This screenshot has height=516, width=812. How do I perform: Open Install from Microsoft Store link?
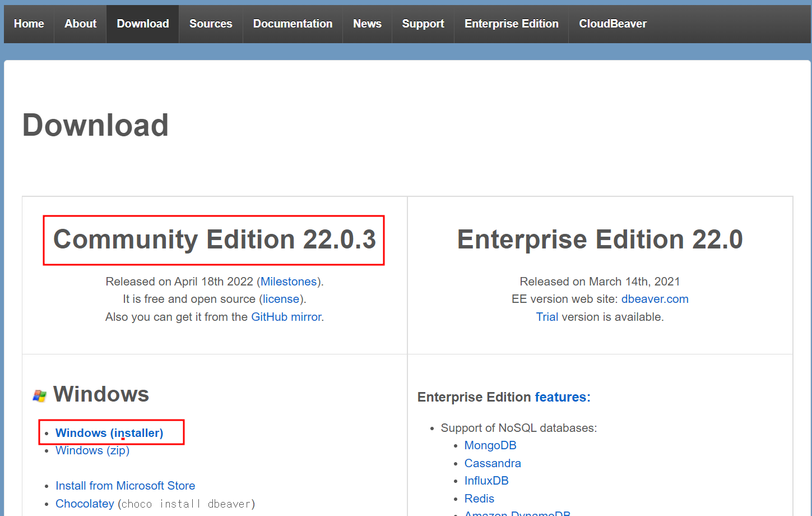[x=126, y=486]
